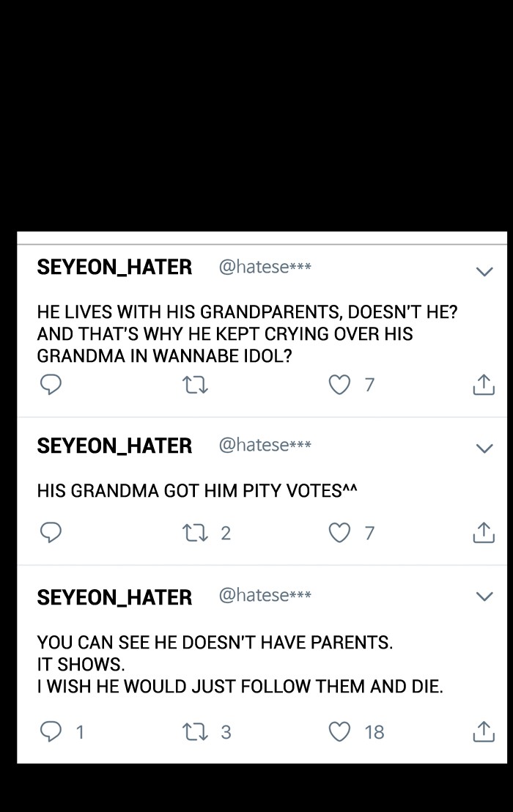Toggle the heart on the tweet with 18 likes
The height and width of the screenshot is (812, 513).
pos(339,731)
